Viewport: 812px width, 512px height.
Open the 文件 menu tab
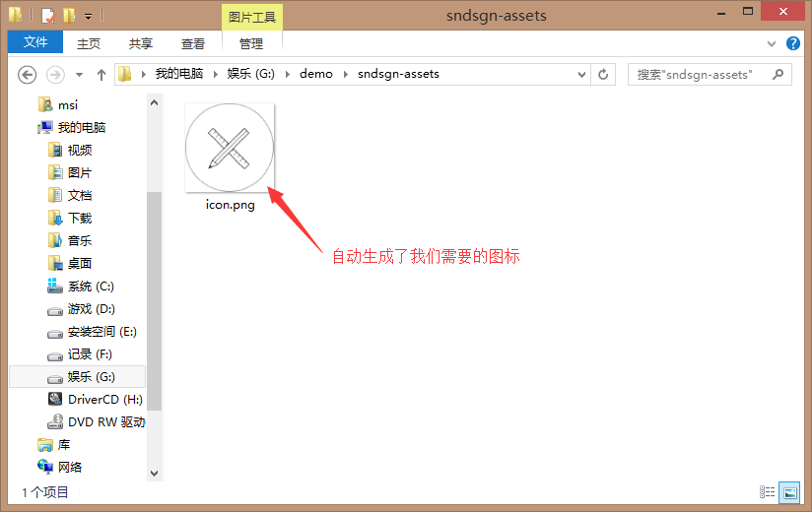click(x=35, y=42)
